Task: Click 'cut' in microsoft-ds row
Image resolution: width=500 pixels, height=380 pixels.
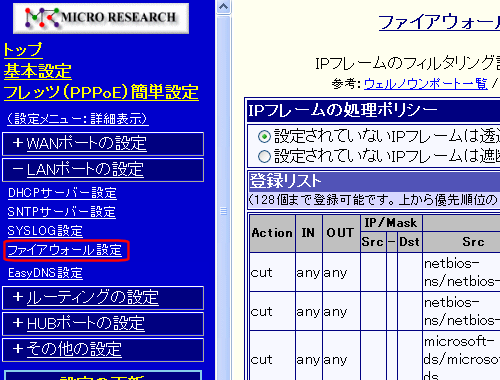Action: click(x=262, y=359)
